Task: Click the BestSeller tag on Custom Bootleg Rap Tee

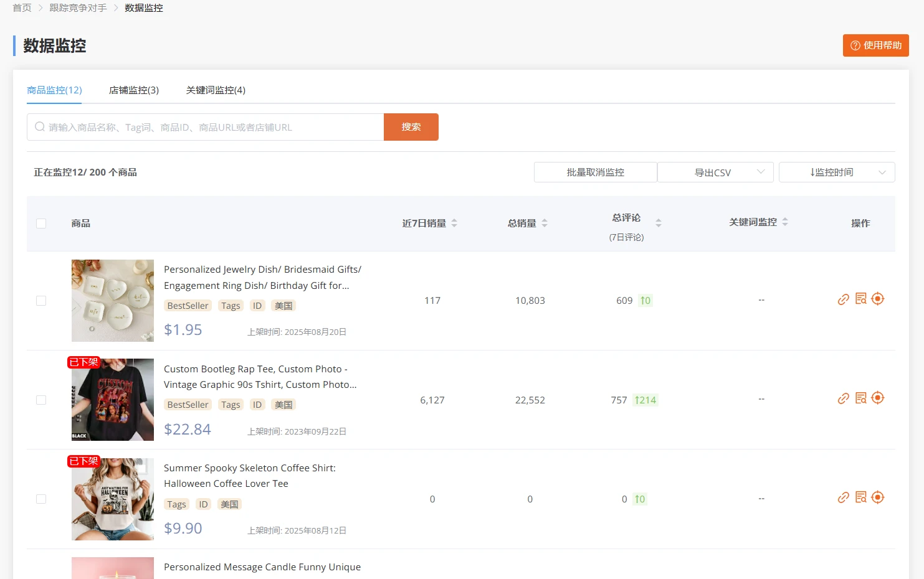Action: point(188,405)
